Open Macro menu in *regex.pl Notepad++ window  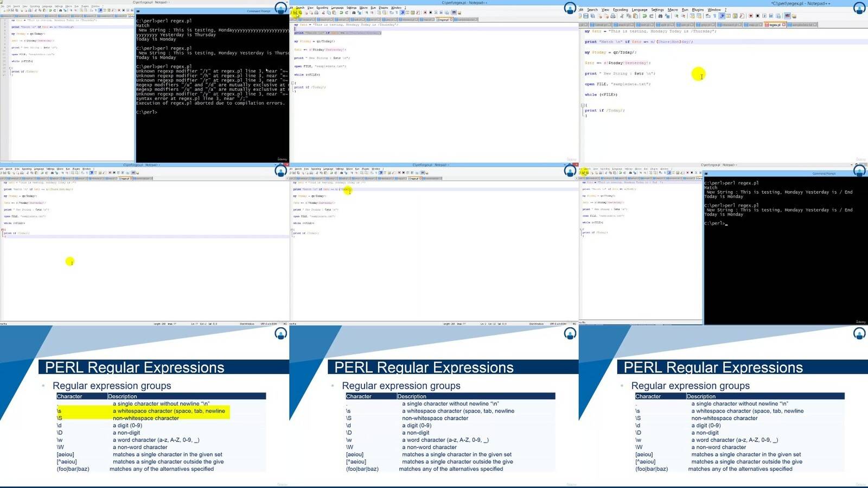[673, 10]
